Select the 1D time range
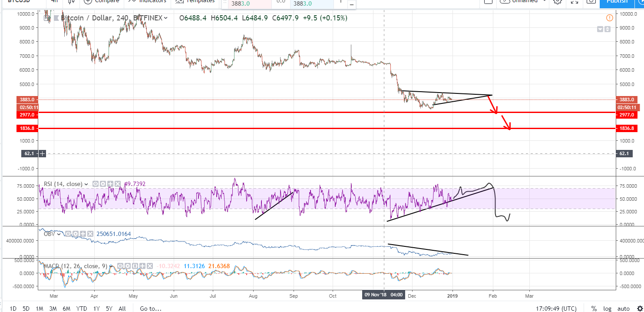Viewport: 644px width, 312px height. tap(13, 309)
